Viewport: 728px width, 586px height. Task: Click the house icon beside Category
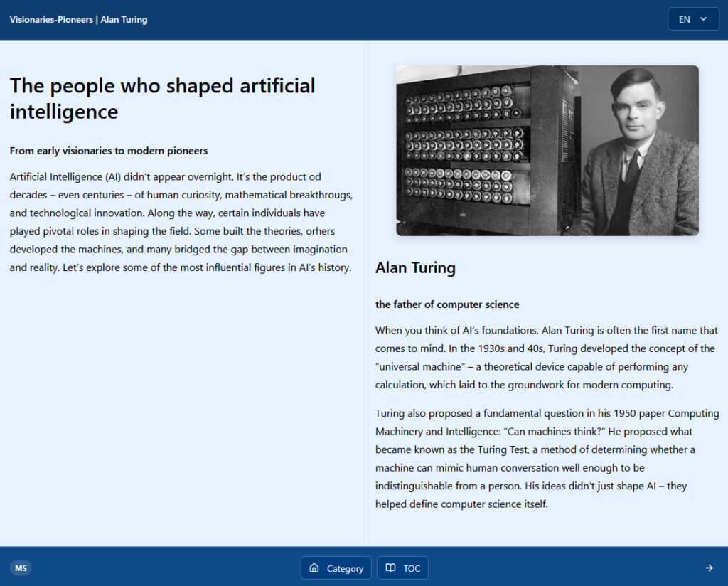314,568
